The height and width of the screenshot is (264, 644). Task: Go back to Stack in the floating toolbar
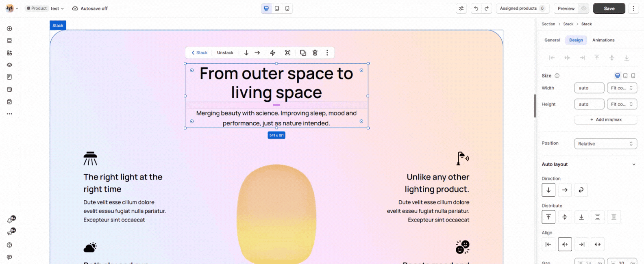(199, 53)
